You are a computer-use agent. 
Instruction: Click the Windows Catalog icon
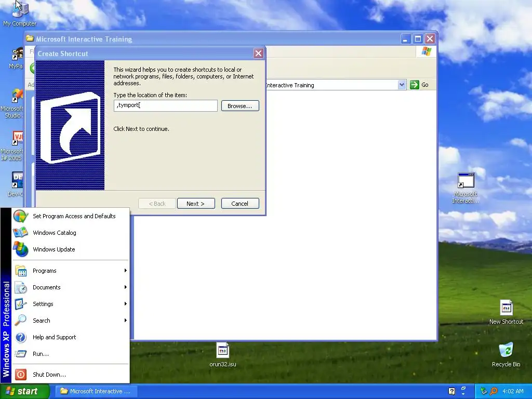click(21, 232)
